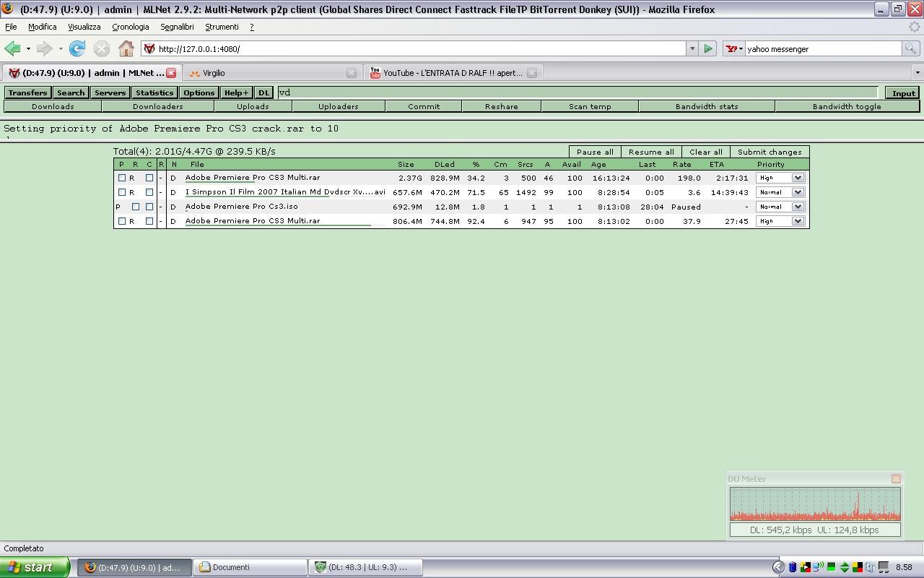Viewport: 924px width, 578px height.
Task: Open the Modifica menu
Action: tap(42, 27)
